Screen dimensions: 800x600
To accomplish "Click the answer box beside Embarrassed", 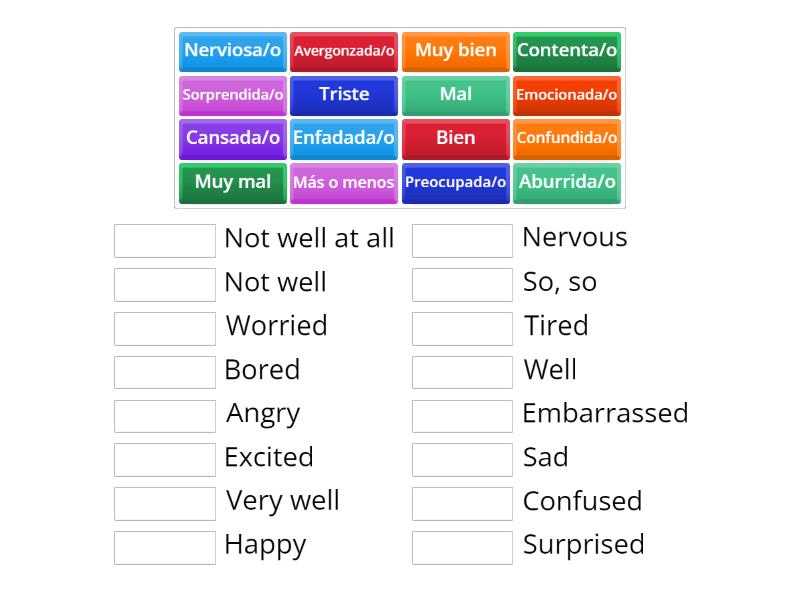I will coord(462,416).
